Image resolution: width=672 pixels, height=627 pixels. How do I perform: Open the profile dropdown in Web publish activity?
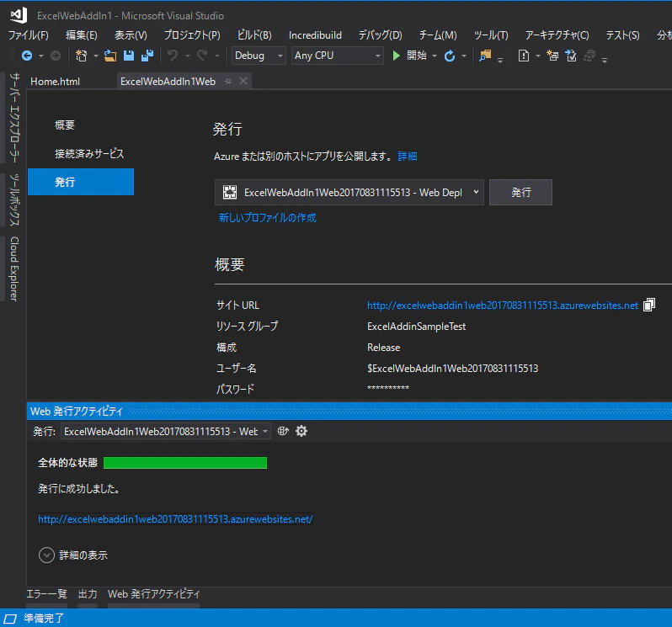pyautogui.click(x=166, y=431)
